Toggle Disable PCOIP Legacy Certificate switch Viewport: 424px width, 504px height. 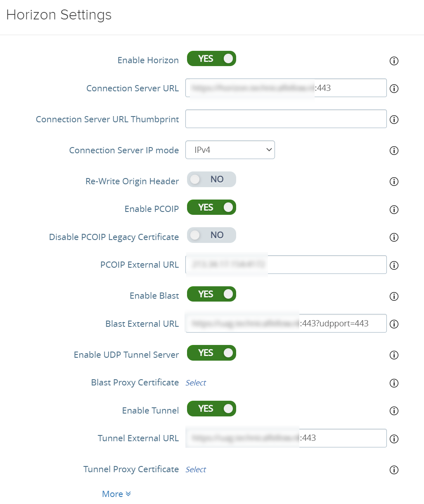[211, 235]
